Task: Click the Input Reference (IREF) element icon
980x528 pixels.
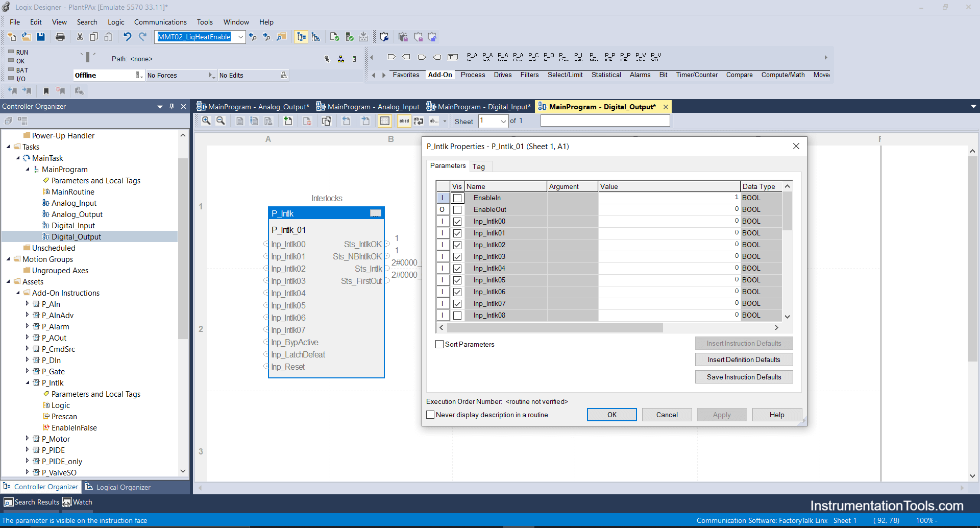Action: tap(391, 57)
